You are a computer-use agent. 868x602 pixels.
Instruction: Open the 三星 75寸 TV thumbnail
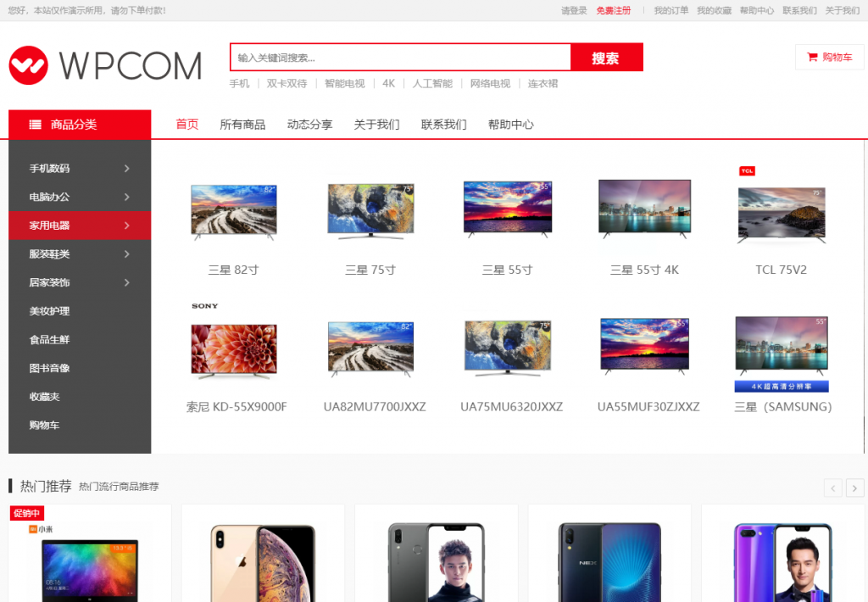[x=371, y=211]
